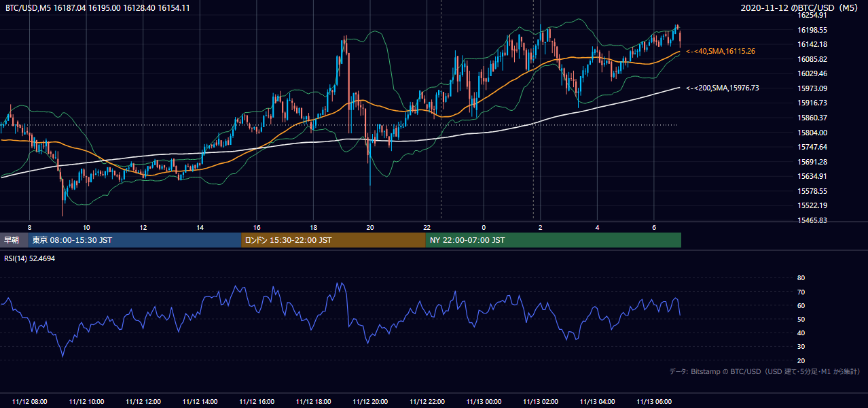Click the bottom date label 11/13 04:00

pos(598,402)
